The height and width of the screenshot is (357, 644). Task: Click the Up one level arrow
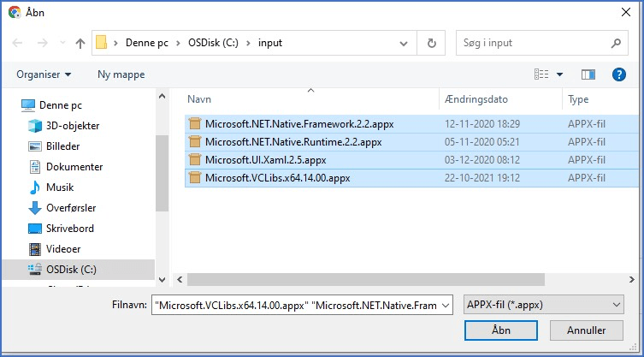pyautogui.click(x=80, y=43)
